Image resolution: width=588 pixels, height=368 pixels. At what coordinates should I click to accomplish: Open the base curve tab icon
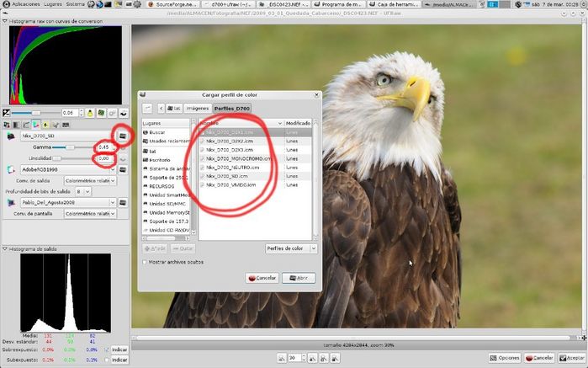(x=26, y=125)
